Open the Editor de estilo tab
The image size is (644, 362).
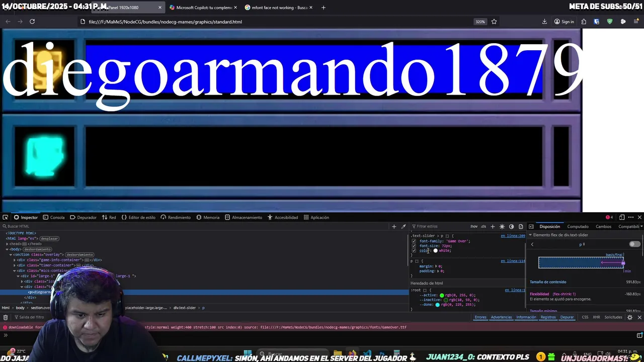[x=138, y=217]
